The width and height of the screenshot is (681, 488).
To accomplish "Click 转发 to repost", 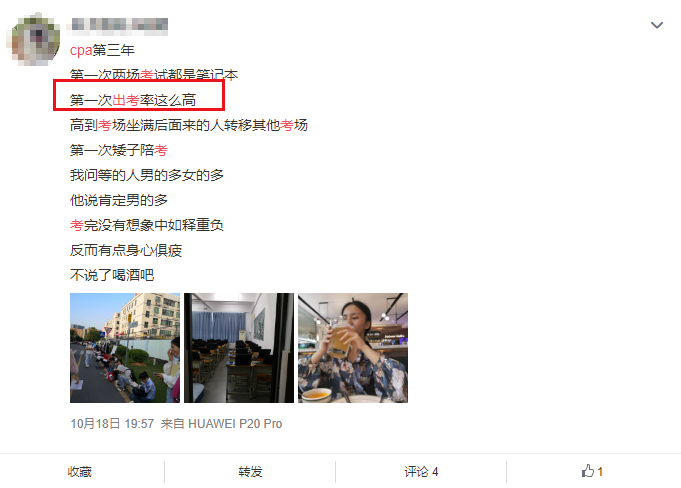I will point(250,472).
